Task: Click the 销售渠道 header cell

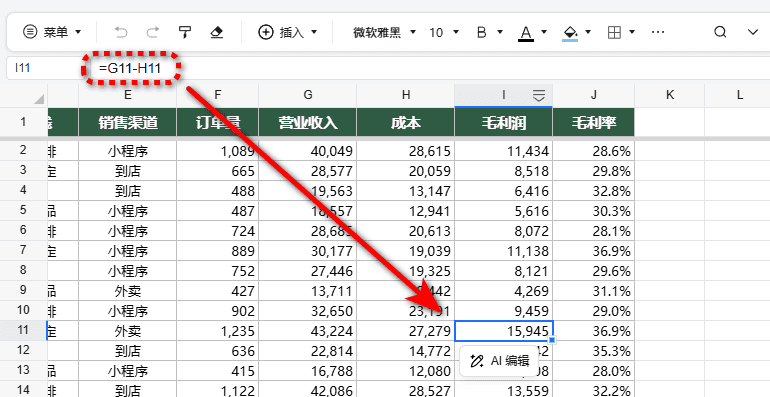Action: 128,122
